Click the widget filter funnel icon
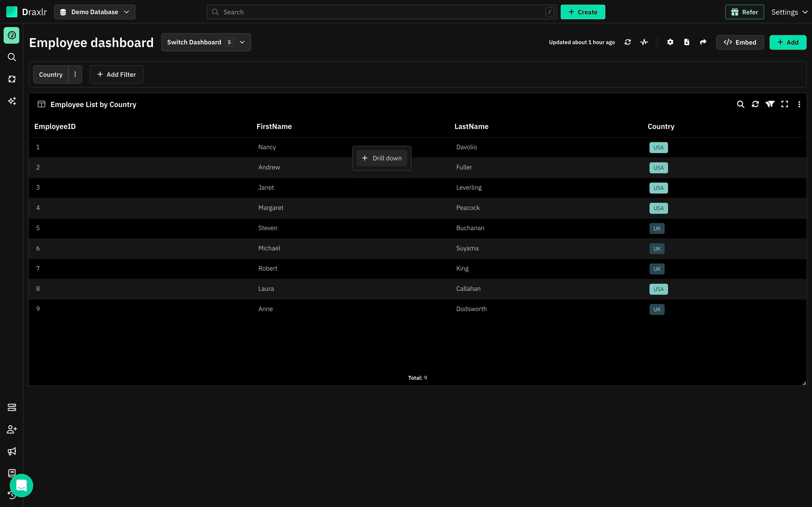The height and width of the screenshot is (507, 812). 770,104
